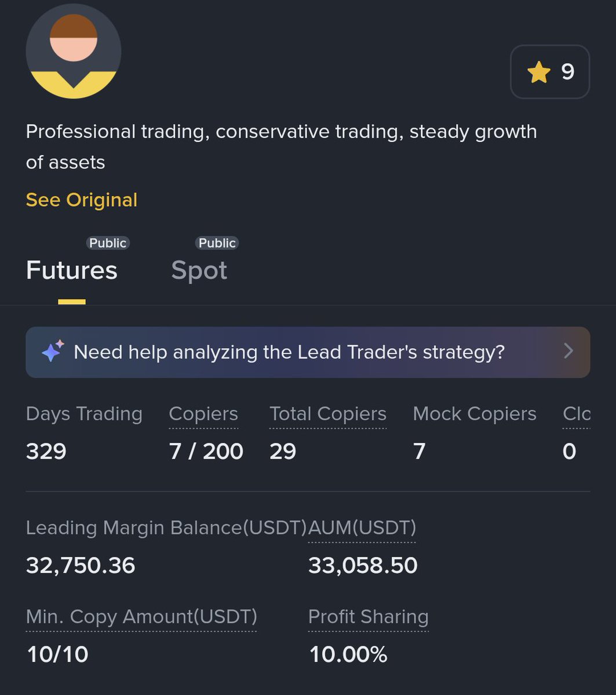Tap the AUM(USDT) underlined label
The image size is (616, 695).
pos(362,528)
